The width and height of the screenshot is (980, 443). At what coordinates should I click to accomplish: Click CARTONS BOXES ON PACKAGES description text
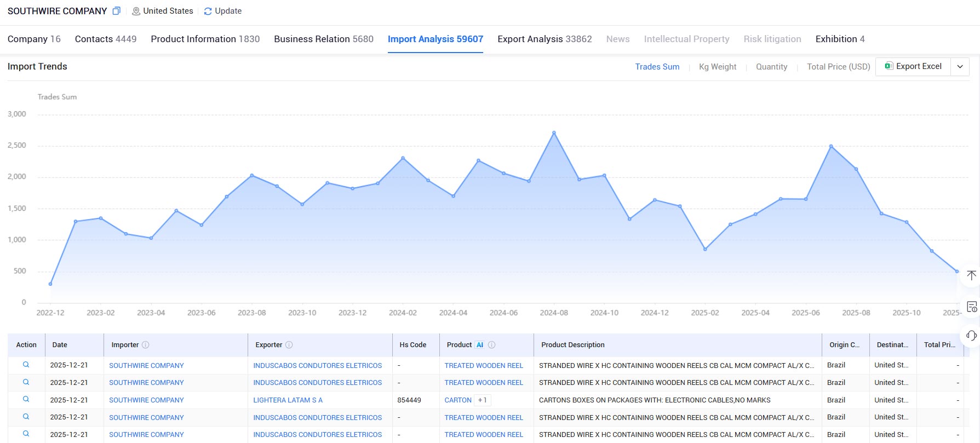655,400
